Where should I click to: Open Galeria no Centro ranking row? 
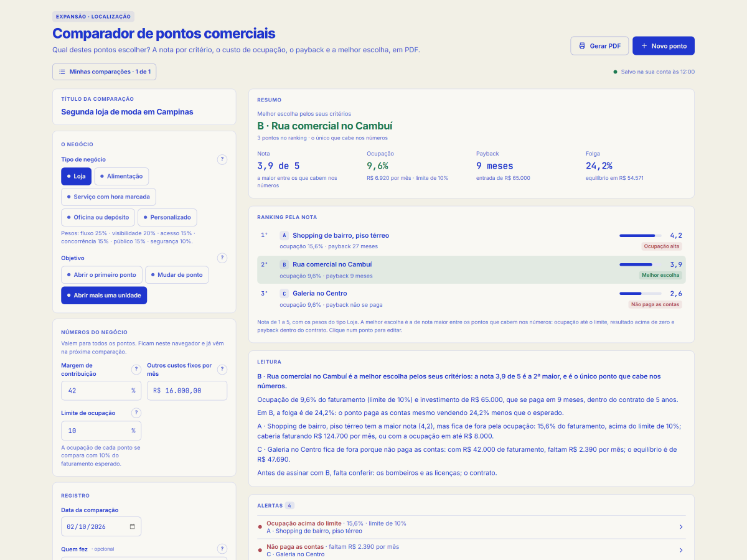point(472,298)
